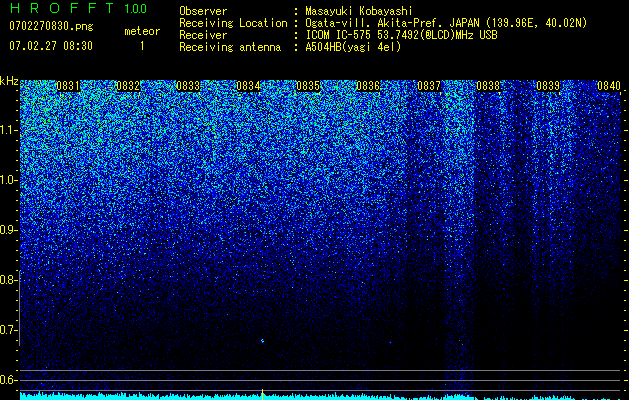
Task: Click the kHz axis unit label
Action: (x=9, y=81)
